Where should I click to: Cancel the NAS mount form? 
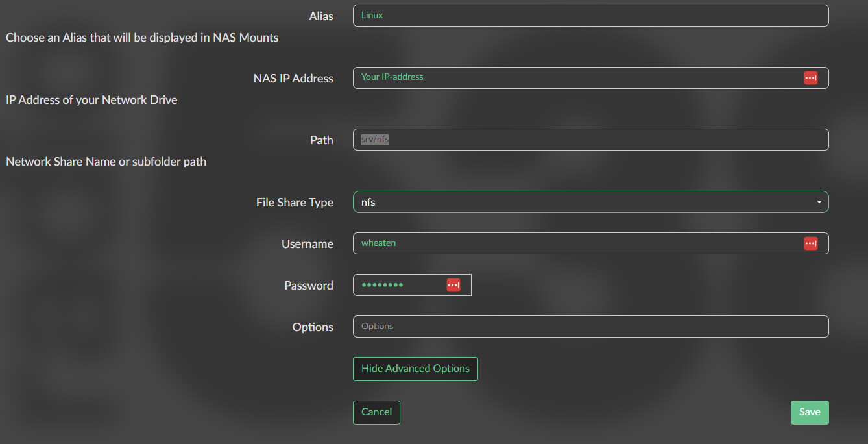pos(376,412)
